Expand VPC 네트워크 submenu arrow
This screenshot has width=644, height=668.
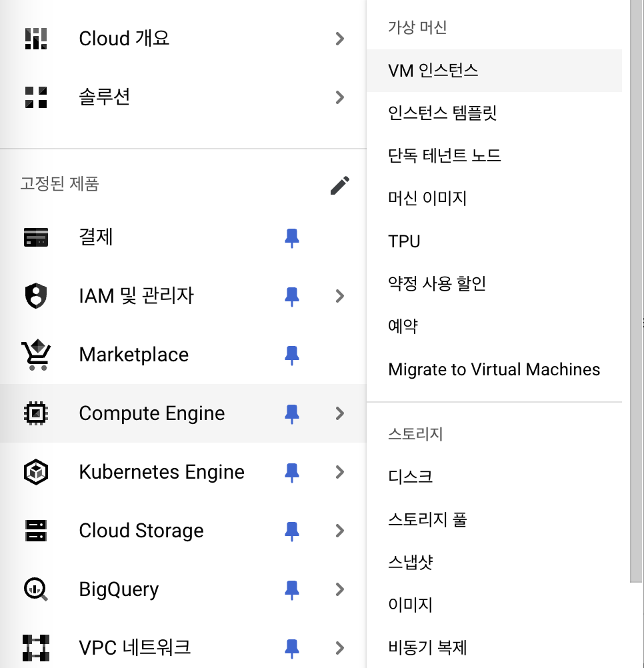pos(339,648)
